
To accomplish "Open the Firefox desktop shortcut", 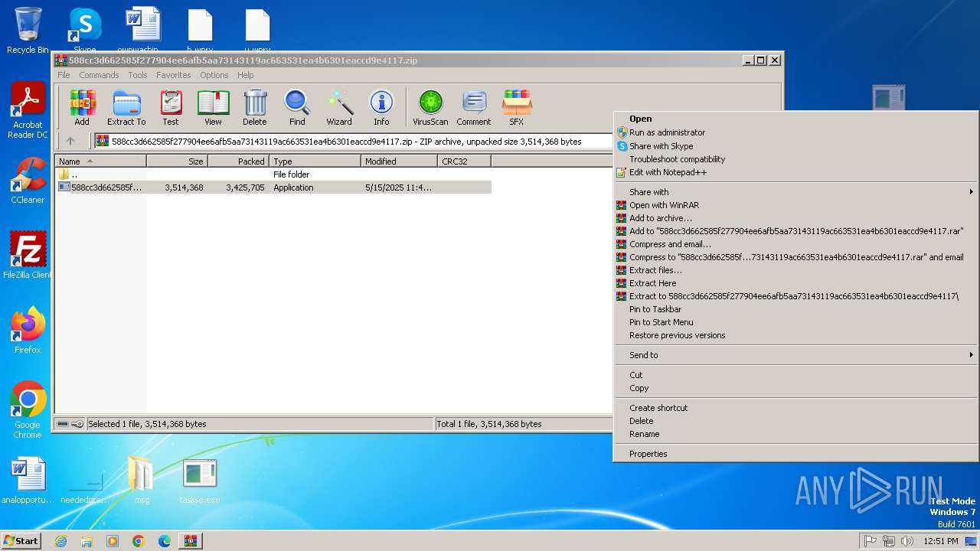I will [28, 331].
